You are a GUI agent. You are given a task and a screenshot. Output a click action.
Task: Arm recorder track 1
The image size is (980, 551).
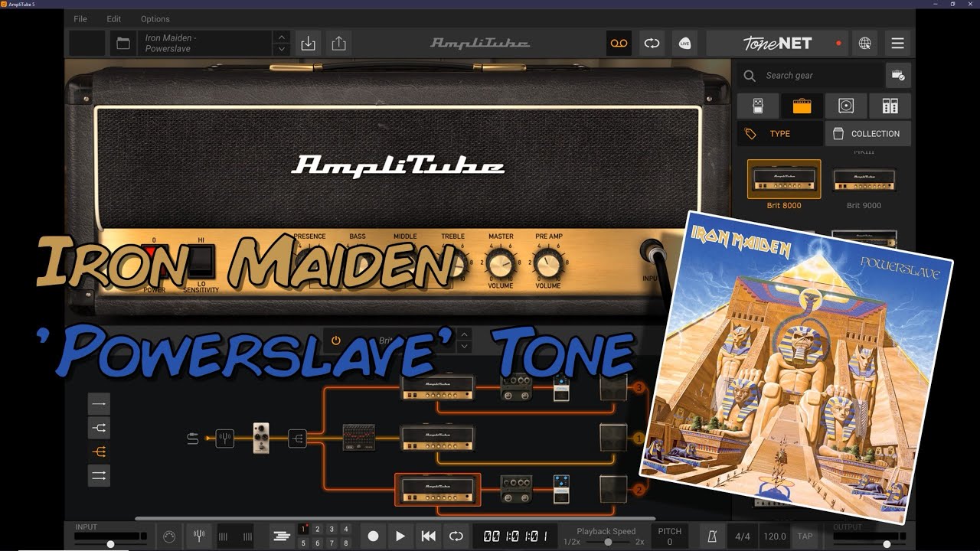coord(303,529)
